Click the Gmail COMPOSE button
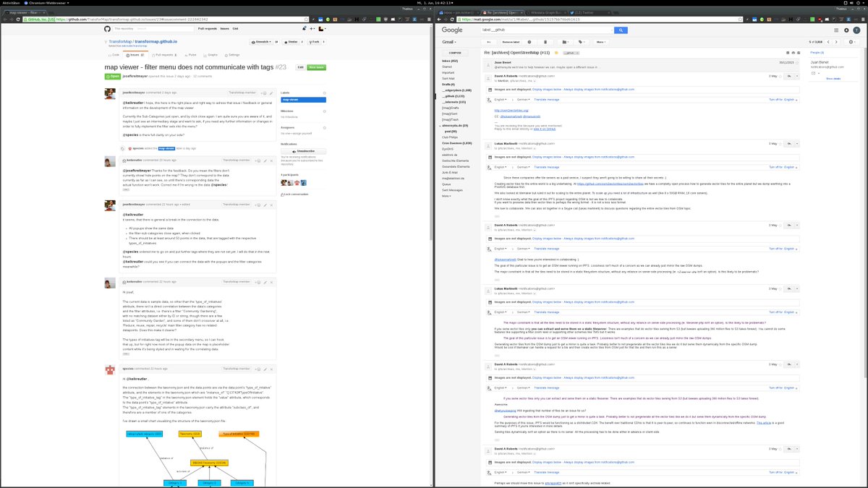868x488 pixels. 454,53
